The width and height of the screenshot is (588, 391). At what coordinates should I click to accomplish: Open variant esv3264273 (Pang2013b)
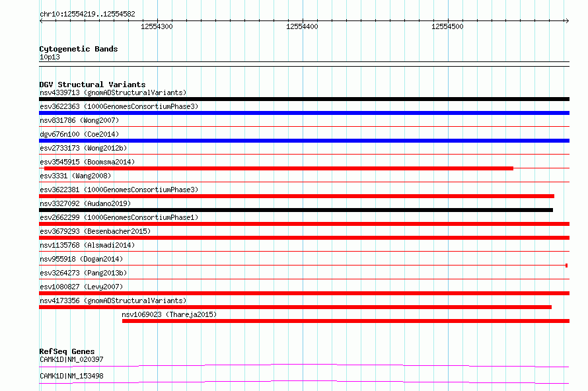(x=83, y=273)
